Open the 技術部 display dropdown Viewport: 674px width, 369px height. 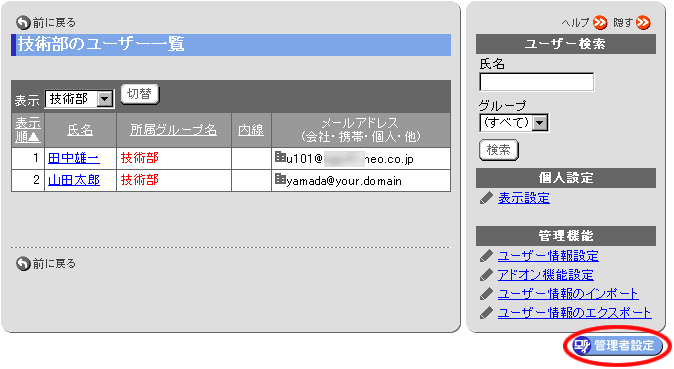[80, 99]
